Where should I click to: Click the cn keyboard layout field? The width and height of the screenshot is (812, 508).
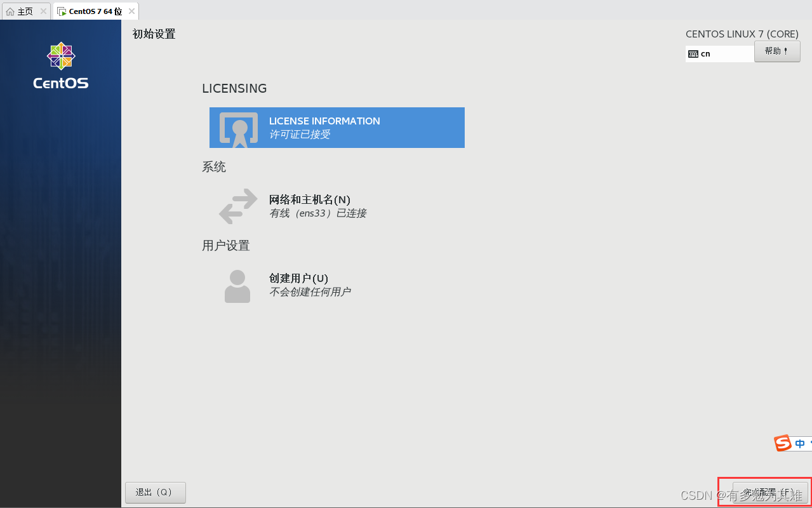[x=720, y=54]
